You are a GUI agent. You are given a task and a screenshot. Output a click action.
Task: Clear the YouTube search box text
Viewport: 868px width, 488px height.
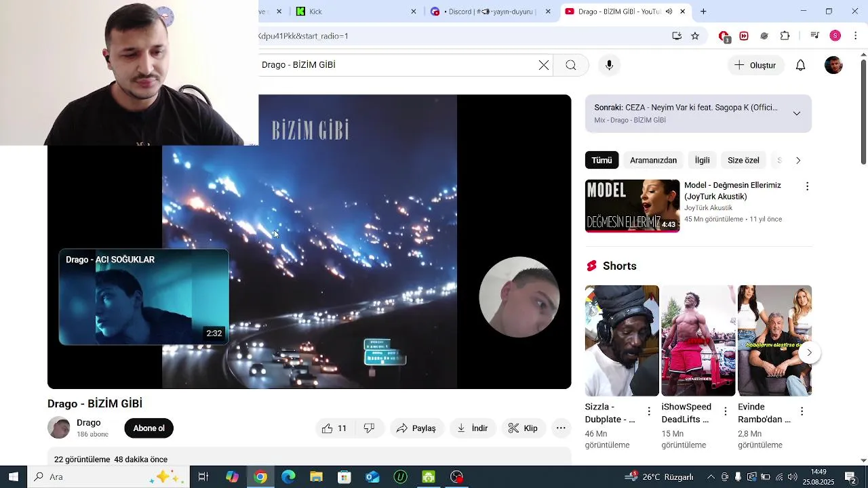[x=544, y=65]
